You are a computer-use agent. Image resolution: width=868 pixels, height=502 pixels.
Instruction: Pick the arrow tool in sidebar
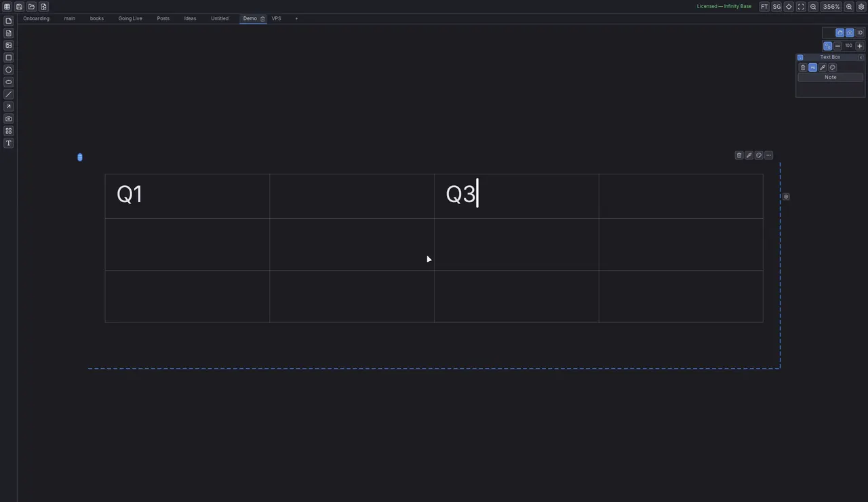tap(9, 107)
